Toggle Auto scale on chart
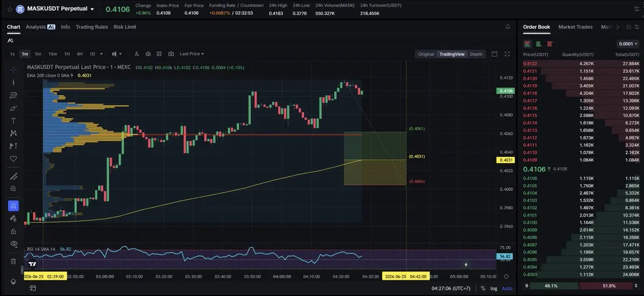This screenshot has height=296, width=644. (507, 288)
